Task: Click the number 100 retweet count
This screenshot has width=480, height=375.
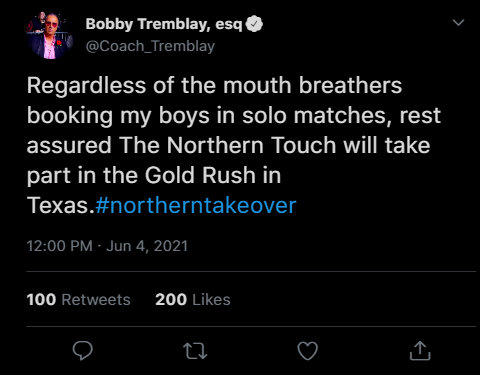Action: click(x=41, y=299)
